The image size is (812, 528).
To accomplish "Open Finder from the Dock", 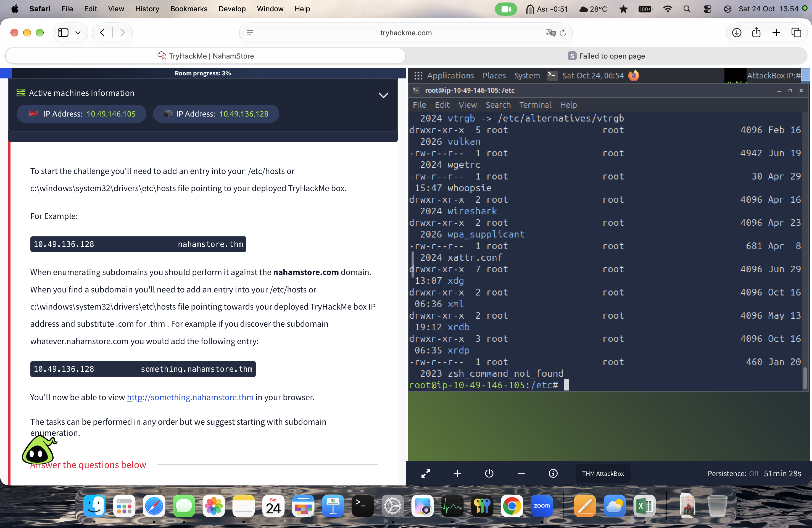I will [x=94, y=506].
